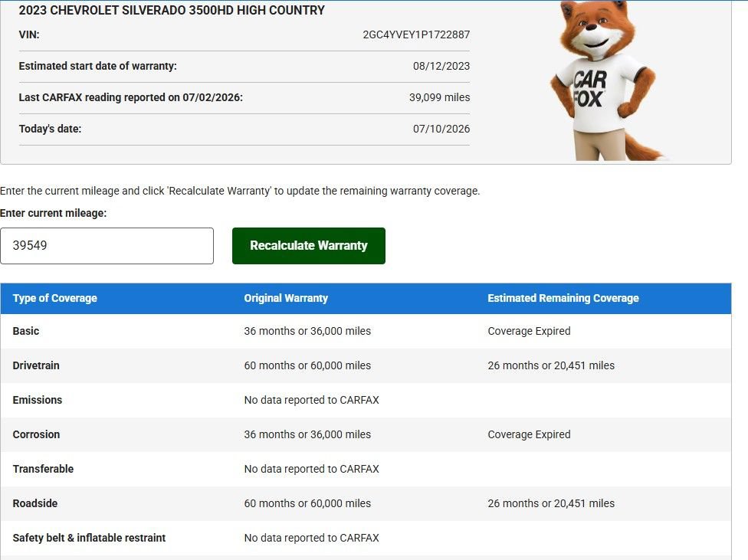Click the Recalculate Warranty button
This screenshot has width=748, height=560.
coord(309,246)
